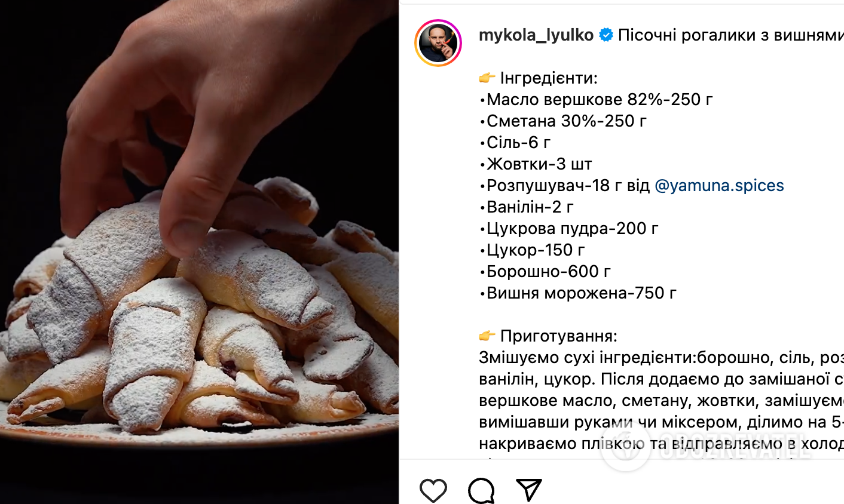Screen dimensions: 844x504
Task: Open the rogalyky video on the left
Action: point(199,252)
